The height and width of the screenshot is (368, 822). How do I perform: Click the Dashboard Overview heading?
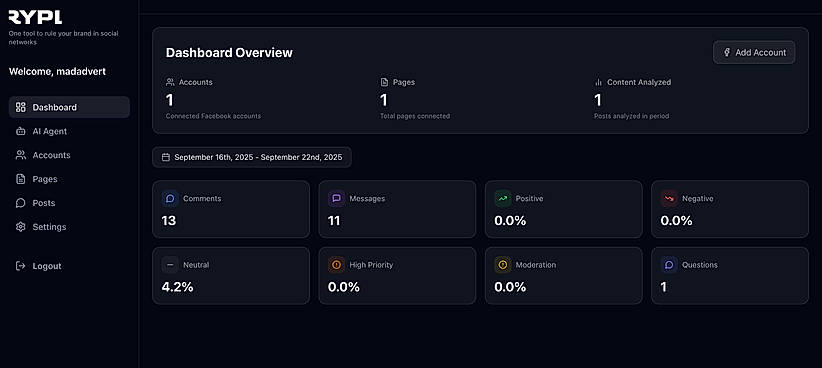click(x=229, y=52)
